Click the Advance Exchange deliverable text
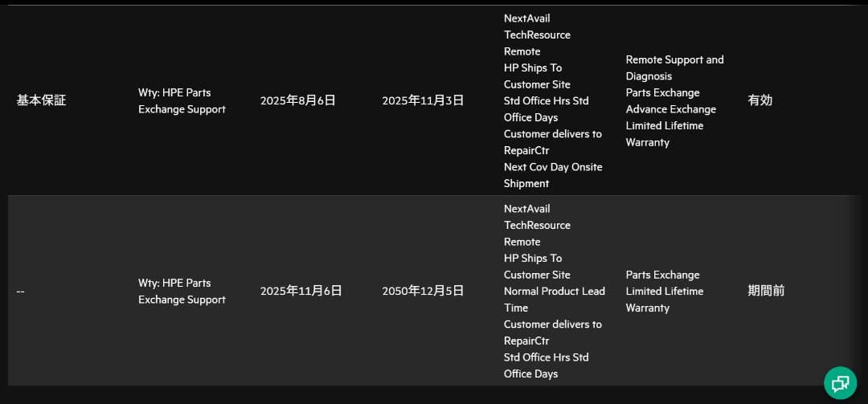 (x=670, y=109)
